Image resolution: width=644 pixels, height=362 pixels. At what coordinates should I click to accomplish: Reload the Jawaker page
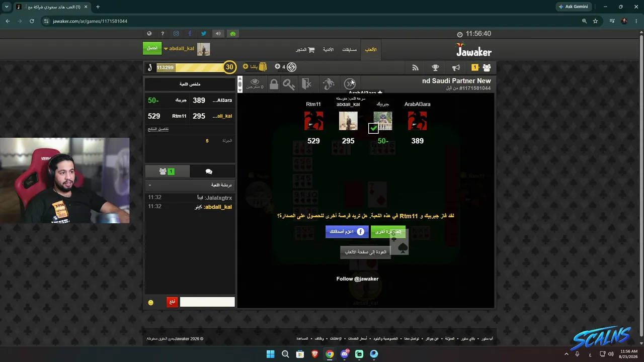(x=32, y=21)
